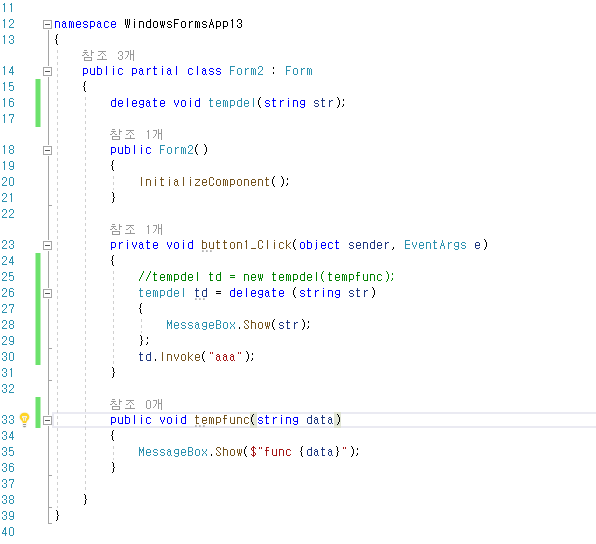Click the button1_Click method name
Viewport: 596px width, 544px height.
pyautogui.click(x=246, y=245)
